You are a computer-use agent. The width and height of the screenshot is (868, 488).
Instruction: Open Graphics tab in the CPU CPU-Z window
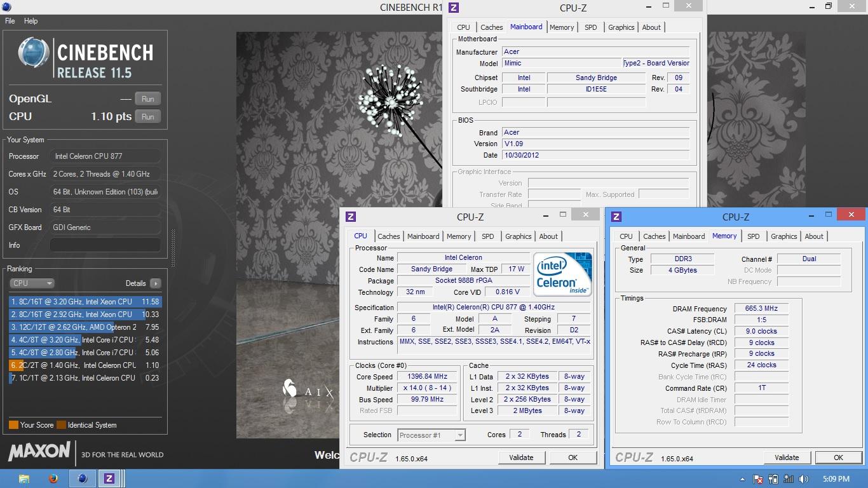(x=518, y=236)
